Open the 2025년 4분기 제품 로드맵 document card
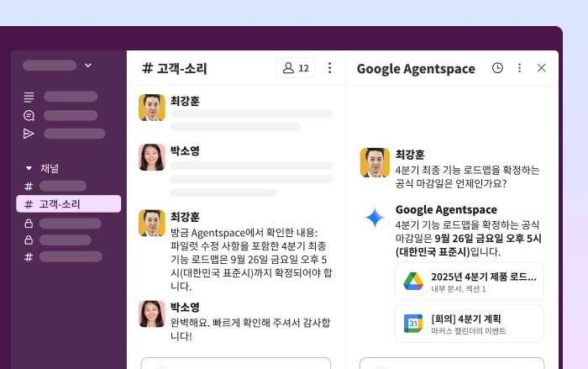 click(470, 282)
